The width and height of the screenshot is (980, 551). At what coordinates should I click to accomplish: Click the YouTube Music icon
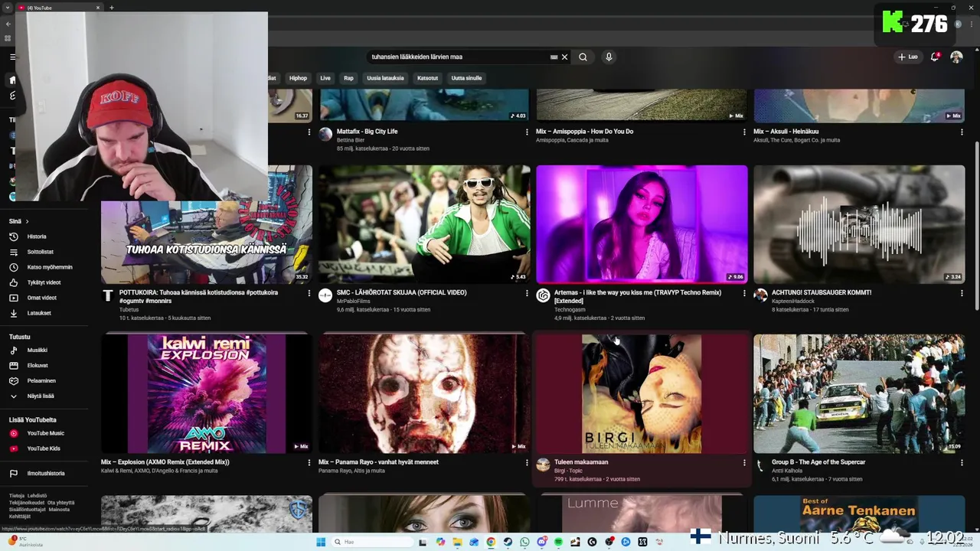pyautogui.click(x=13, y=433)
